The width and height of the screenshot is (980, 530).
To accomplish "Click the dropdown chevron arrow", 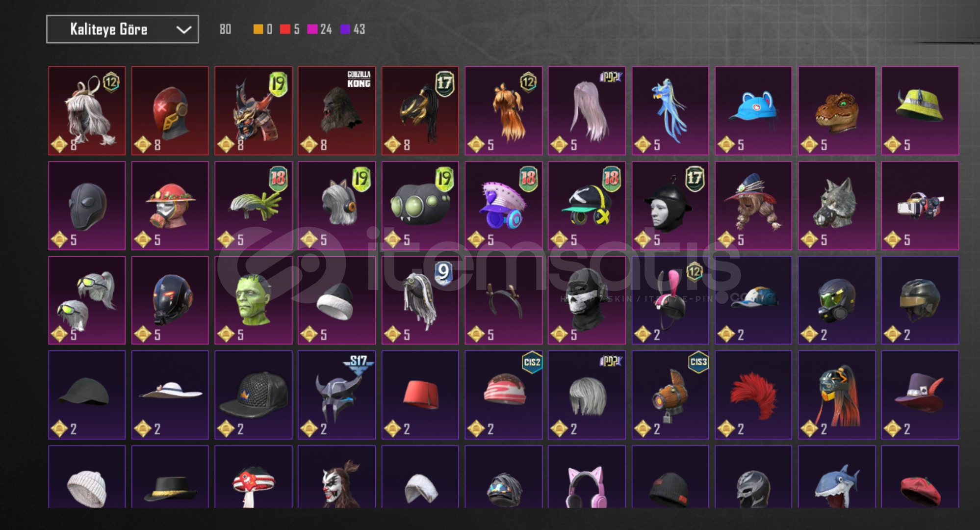I will click(183, 30).
